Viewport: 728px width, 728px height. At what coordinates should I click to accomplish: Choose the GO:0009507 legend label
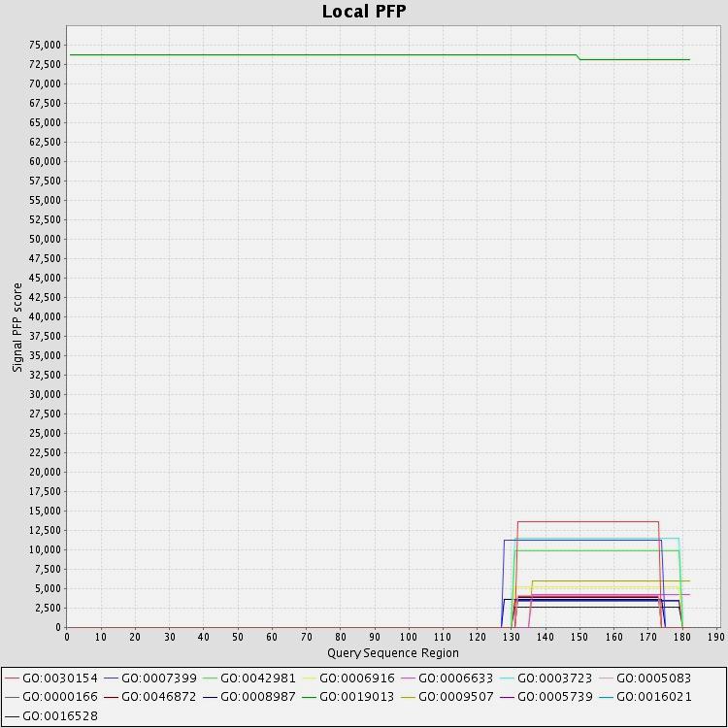pyautogui.click(x=447, y=697)
